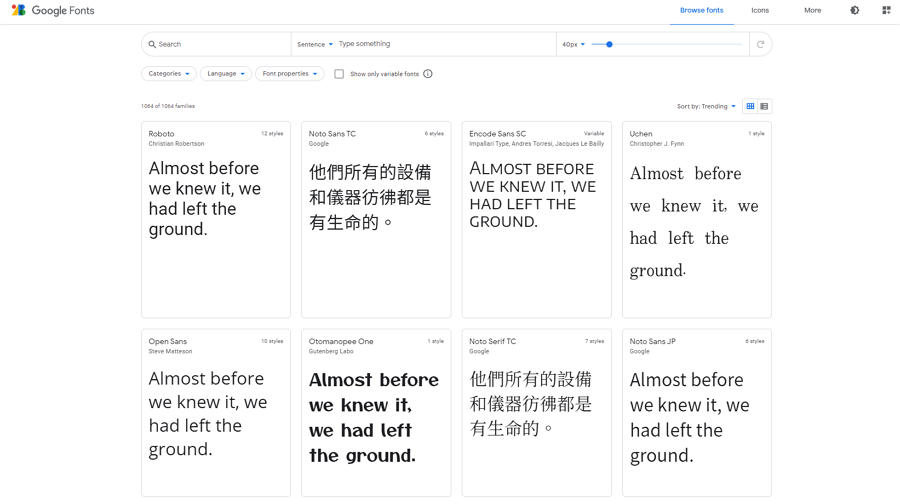
Task: Open the Noto Sans TC font card
Action: pyautogui.click(x=376, y=219)
